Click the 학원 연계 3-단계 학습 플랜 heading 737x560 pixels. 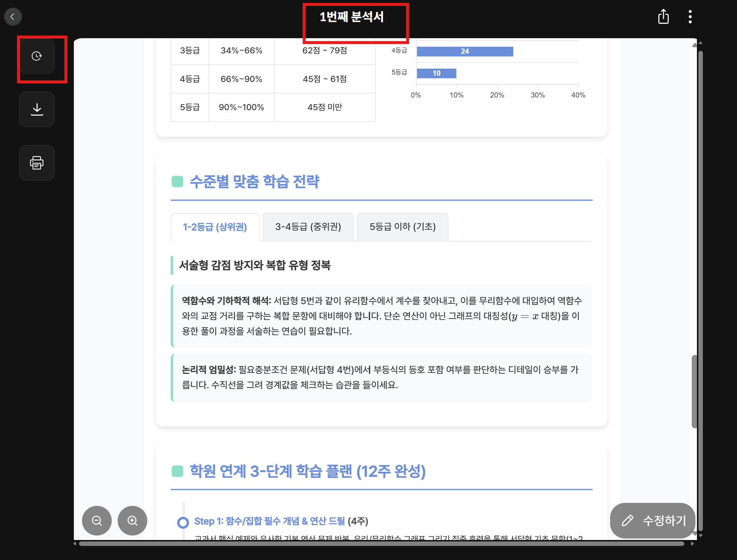click(308, 471)
